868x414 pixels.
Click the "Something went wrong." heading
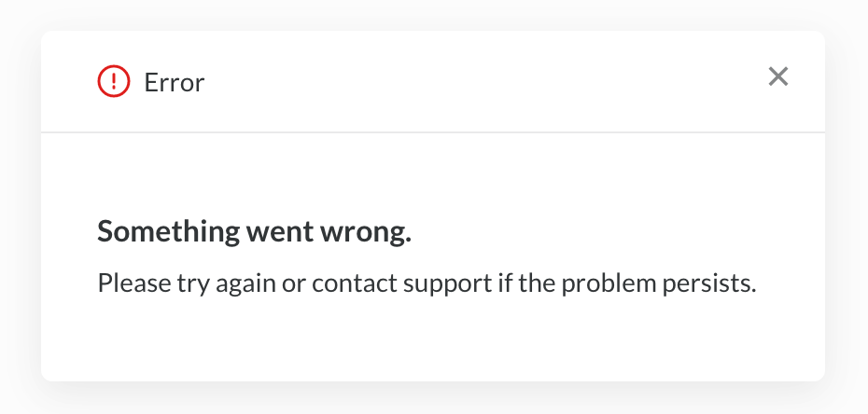click(254, 232)
